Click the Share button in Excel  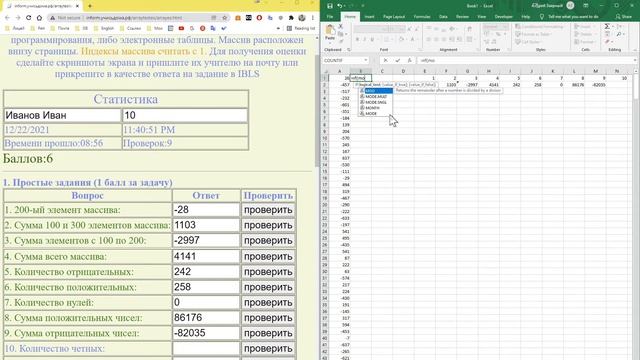point(624,17)
